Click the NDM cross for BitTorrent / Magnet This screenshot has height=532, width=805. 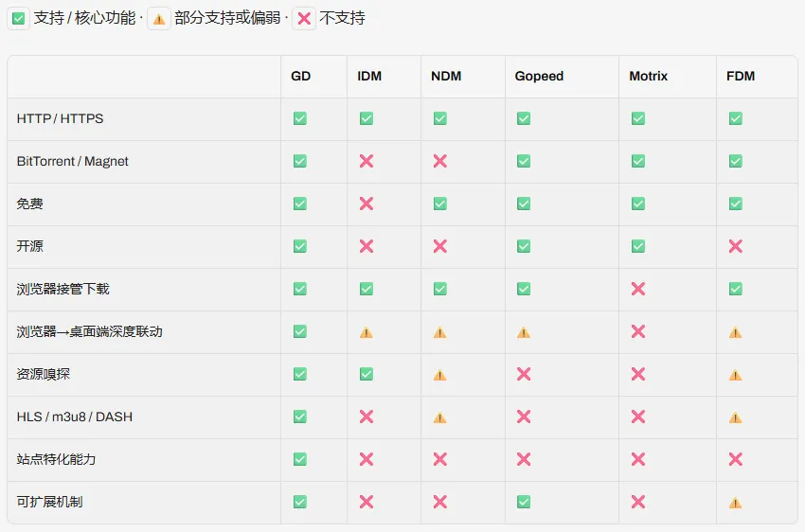click(440, 161)
